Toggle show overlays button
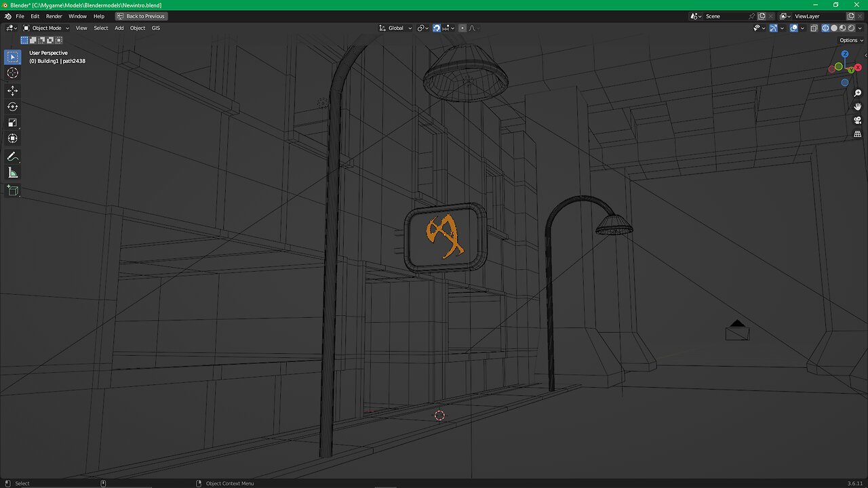The width and height of the screenshot is (868, 488). click(x=793, y=28)
